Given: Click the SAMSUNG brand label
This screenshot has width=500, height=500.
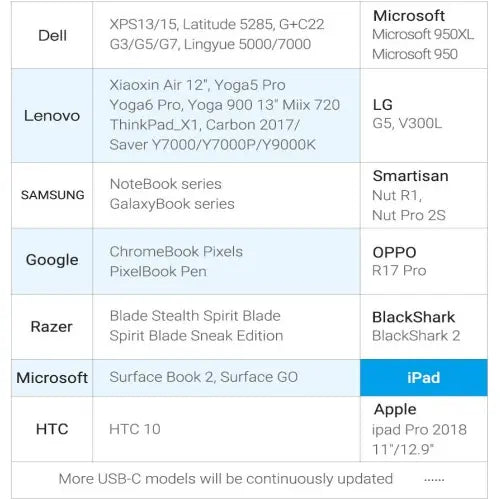Looking at the screenshot, I should [52, 195].
